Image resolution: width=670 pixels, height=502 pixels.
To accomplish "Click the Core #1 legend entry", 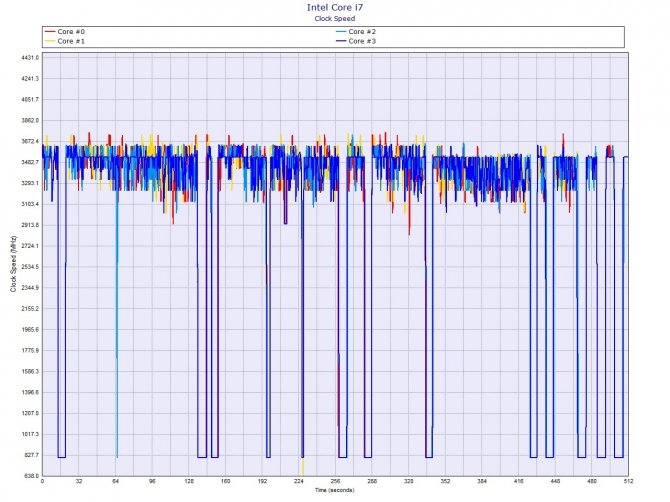I will point(65,41).
